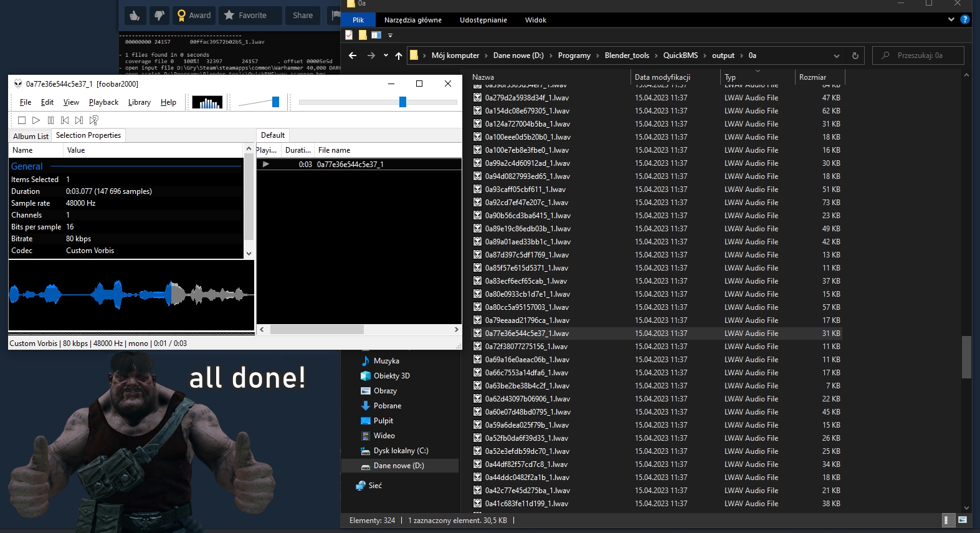980x533 pixels.
Task: Skip to next track in foobar2000
Action: (x=79, y=120)
